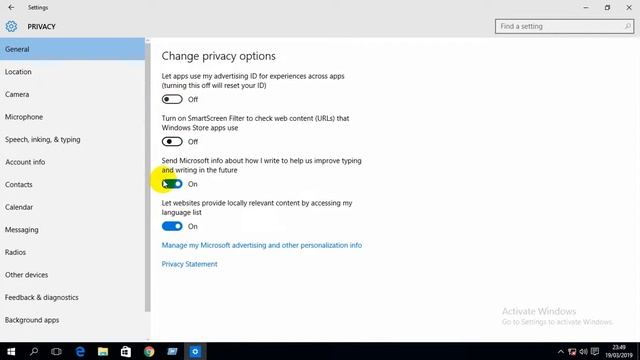The width and height of the screenshot is (640, 360).
Task: Open the Contacts privacy settings
Action: point(72,184)
